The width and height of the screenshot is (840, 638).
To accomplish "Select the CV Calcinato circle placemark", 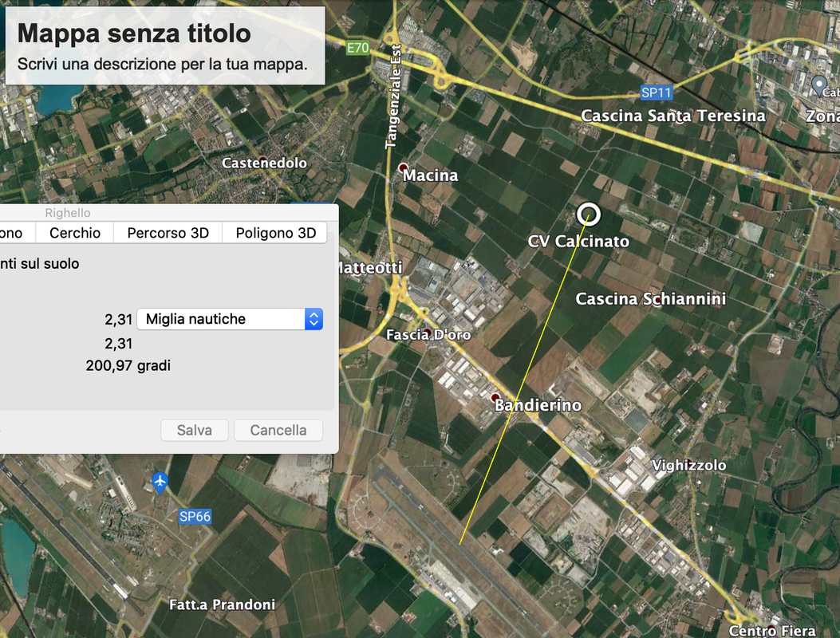I will pyautogui.click(x=588, y=215).
